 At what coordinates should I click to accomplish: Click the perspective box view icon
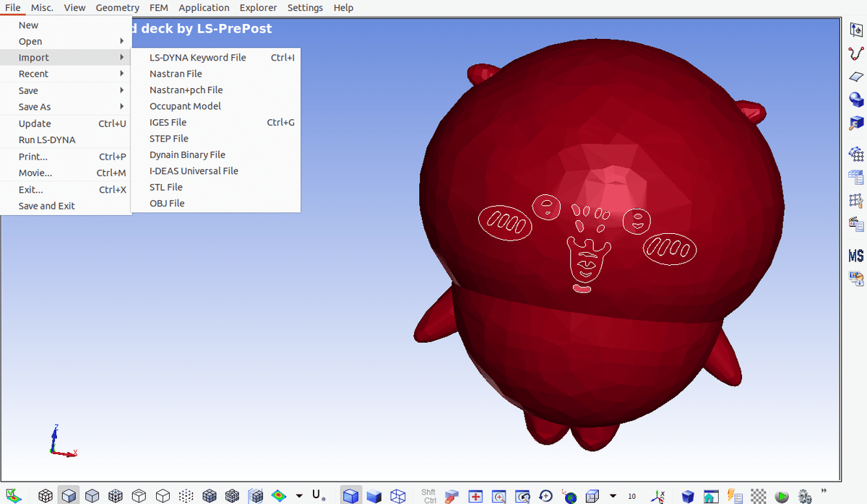(592, 495)
